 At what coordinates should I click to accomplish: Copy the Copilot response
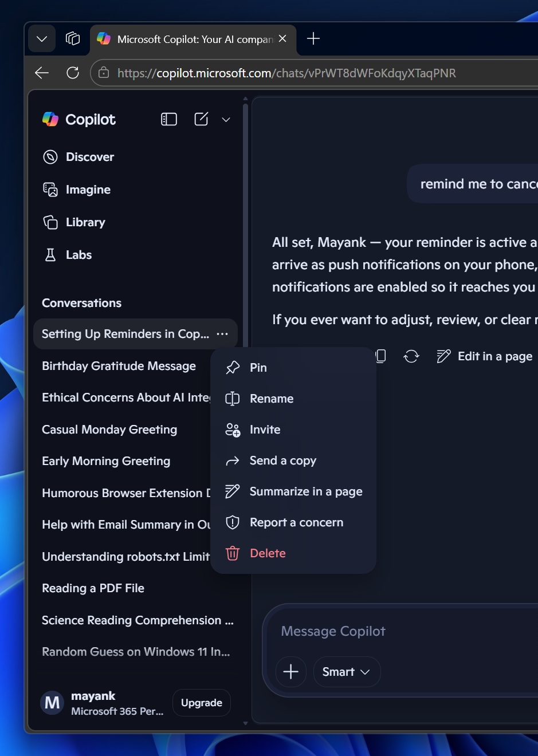click(380, 356)
